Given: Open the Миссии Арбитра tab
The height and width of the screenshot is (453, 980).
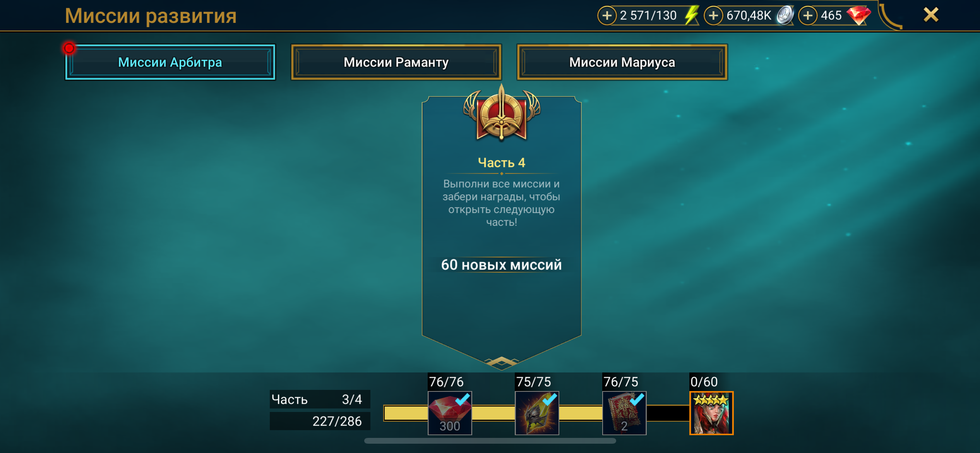Looking at the screenshot, I should coord(170,62).
